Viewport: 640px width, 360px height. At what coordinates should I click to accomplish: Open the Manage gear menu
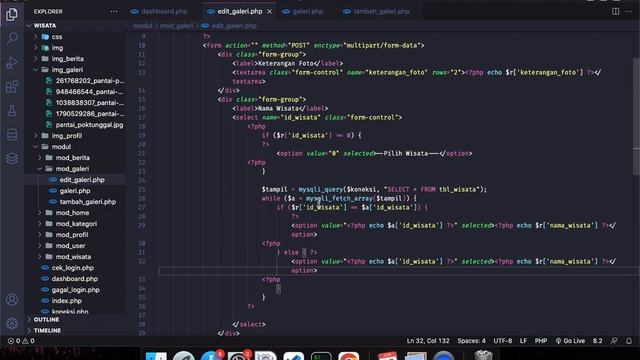point(12,323)
